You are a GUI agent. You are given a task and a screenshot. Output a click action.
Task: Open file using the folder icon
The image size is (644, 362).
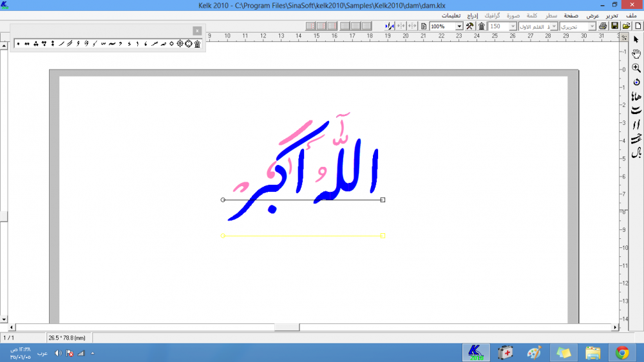click(625, 26)
